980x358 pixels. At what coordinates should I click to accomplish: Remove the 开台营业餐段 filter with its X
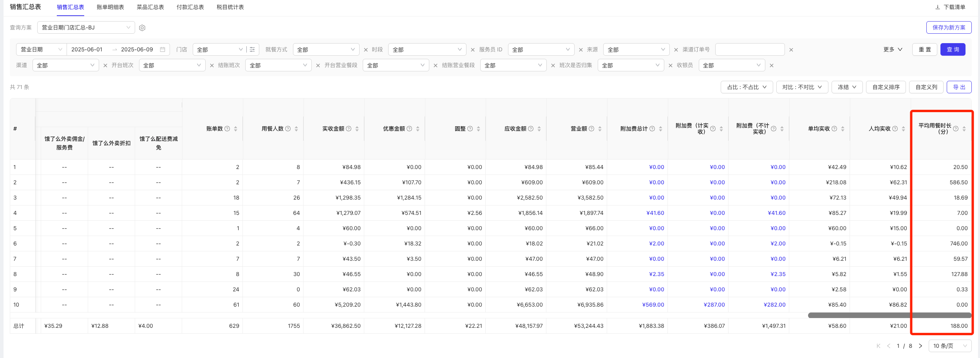436,65
